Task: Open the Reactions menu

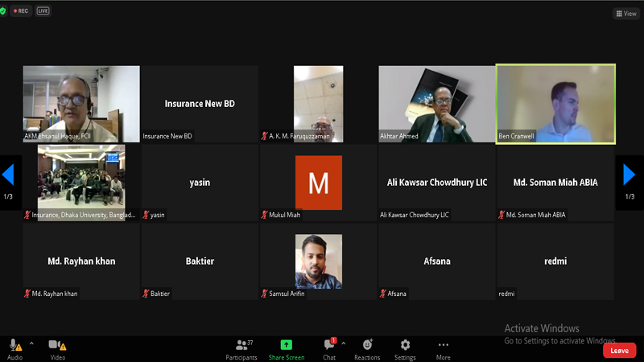Action: click(367, 349)
